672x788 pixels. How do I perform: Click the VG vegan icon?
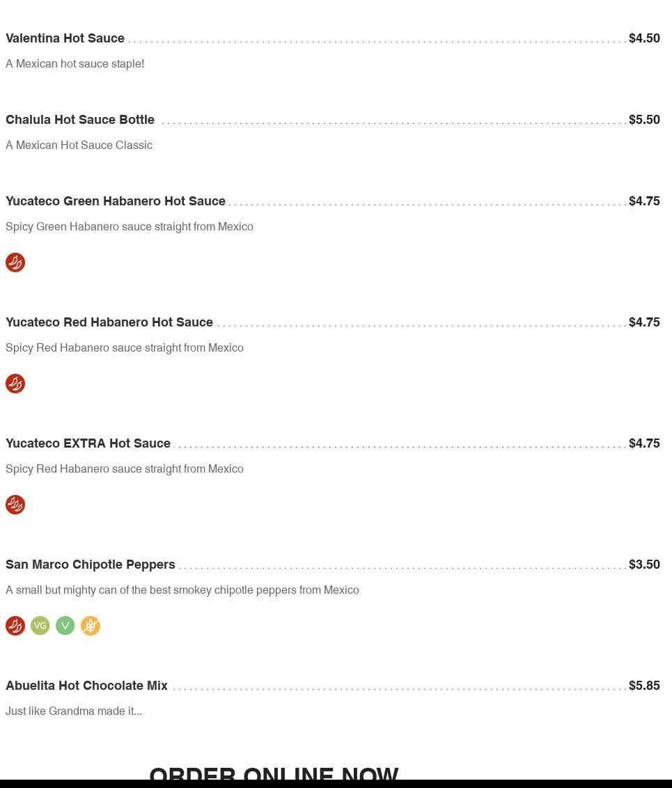click(40, 626)
